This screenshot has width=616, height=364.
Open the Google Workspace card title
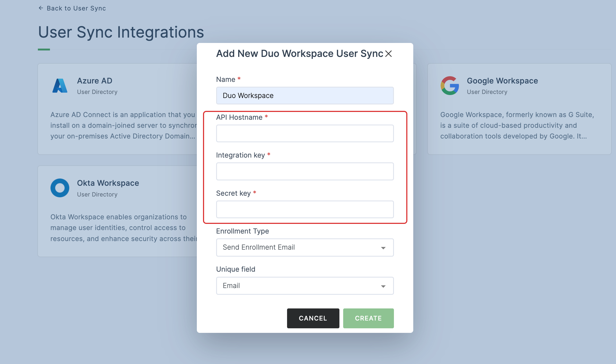point(502,81)
